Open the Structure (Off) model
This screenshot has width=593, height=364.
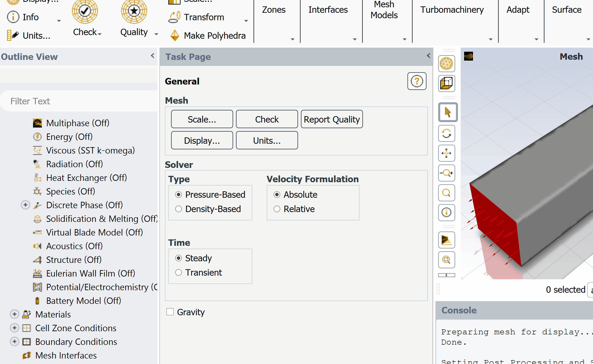click(74, 260)
